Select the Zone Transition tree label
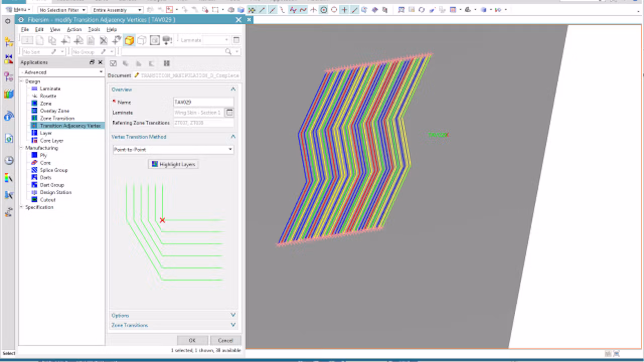The height and width of the screenshot is (362, 644). point(57,118)
